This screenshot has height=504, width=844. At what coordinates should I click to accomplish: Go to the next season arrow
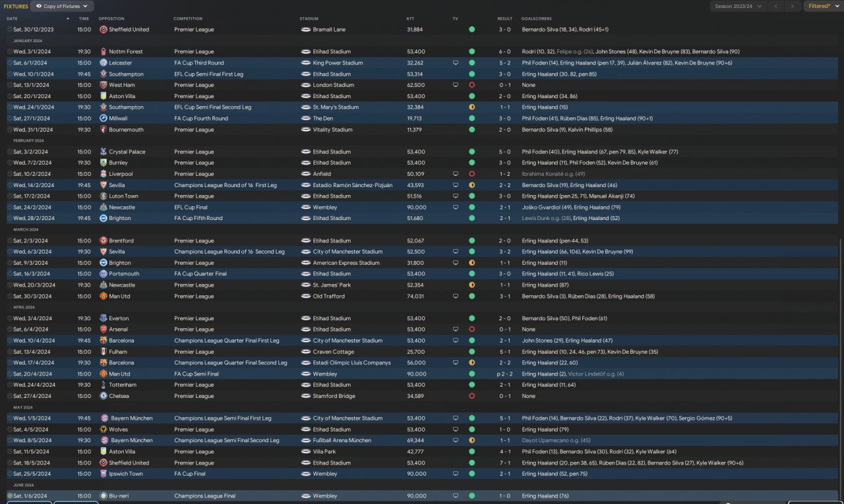tap(793, 6)
